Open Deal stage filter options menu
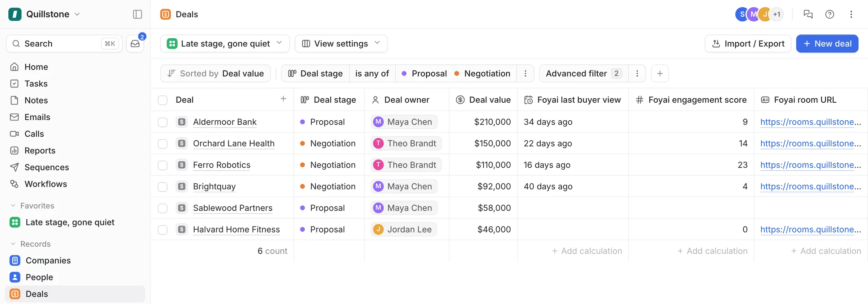 click(x=526, y=73)
